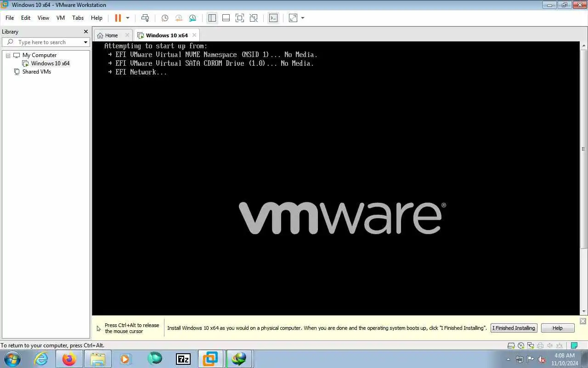Open the snapshot manager
Screen dimensions: 588x368
coord(192,18)
